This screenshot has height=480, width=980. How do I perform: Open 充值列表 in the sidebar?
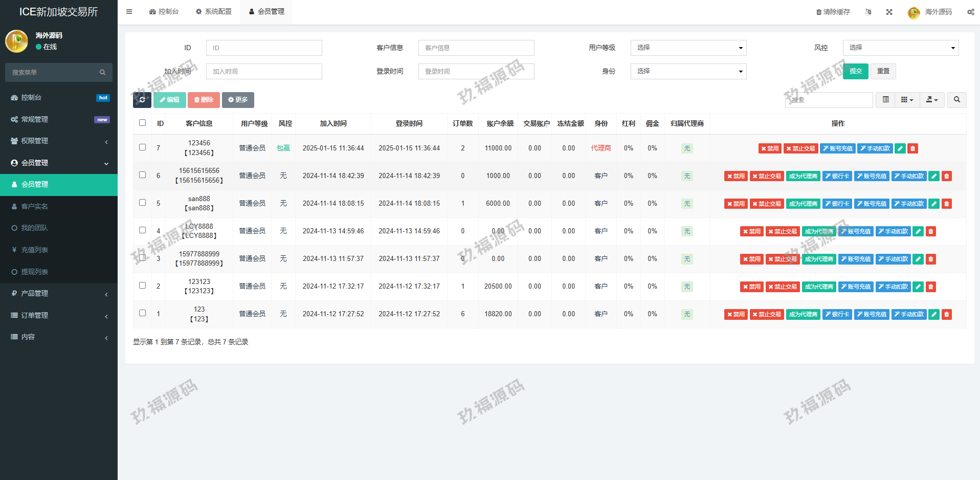[x=35, y=250]
